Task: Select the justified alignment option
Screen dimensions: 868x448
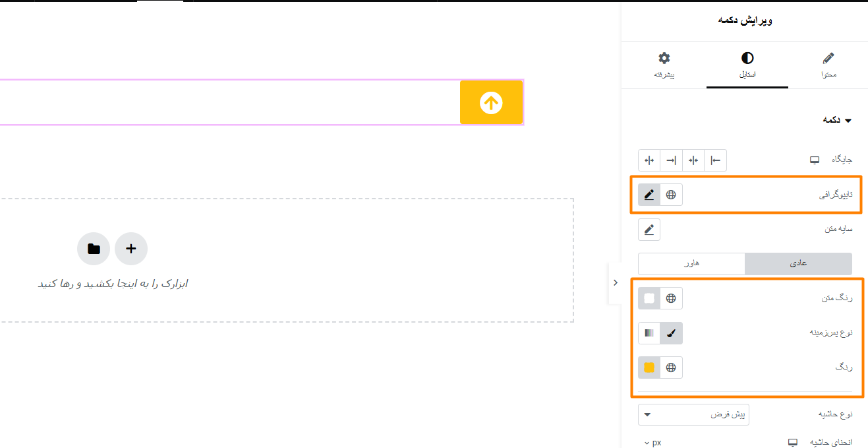Action: pyautogui.click(x=649, y=160)
